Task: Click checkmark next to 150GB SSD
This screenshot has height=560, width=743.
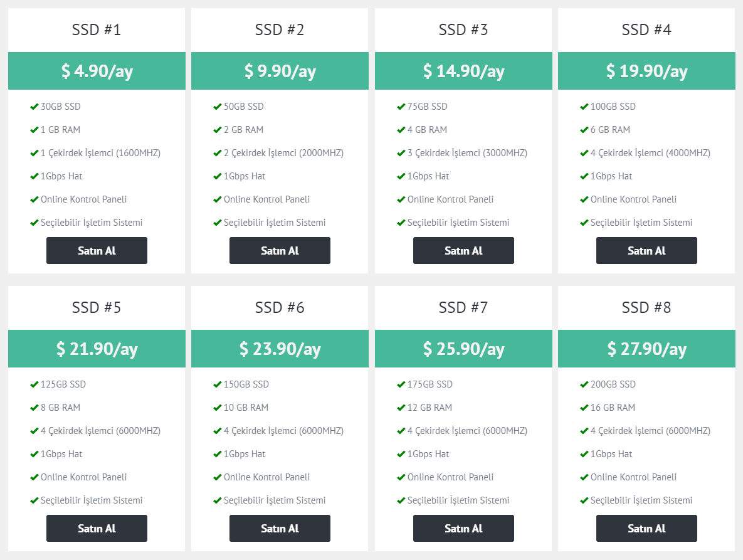Action: click(217, 384)
